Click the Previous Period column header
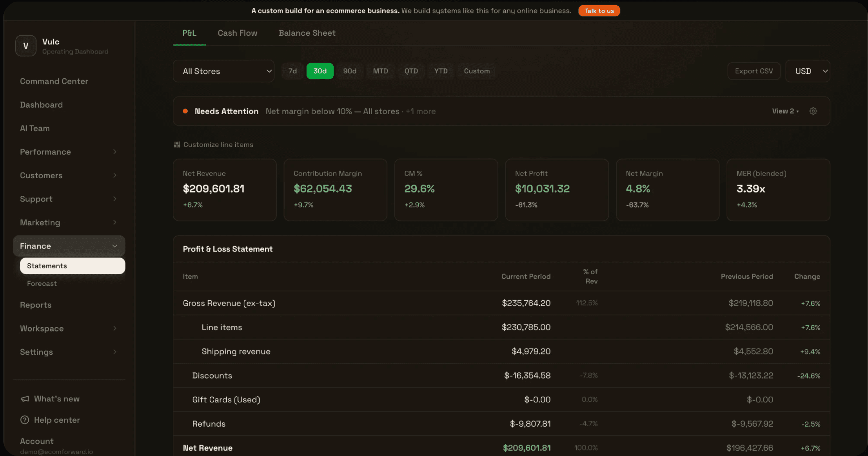 pos(747,276)
